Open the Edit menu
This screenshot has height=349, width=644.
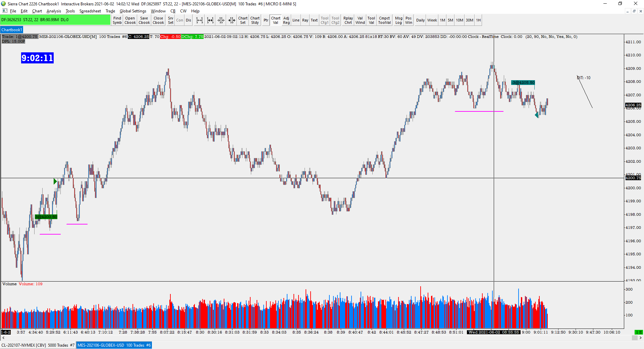[x=24, y=11]
